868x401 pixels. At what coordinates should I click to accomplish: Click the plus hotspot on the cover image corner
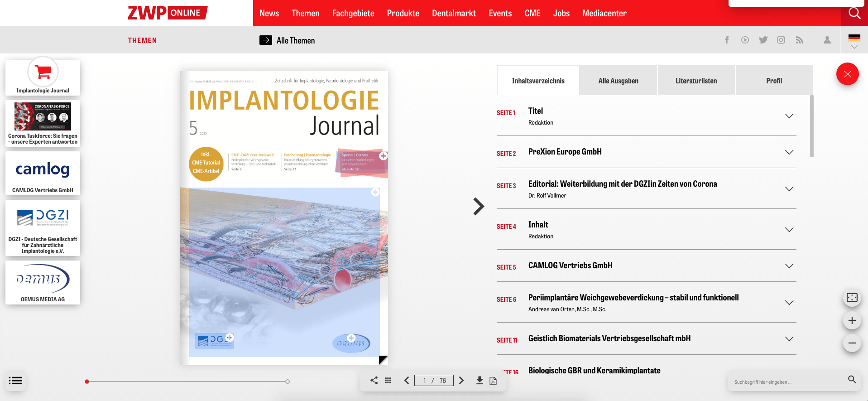pos(375,192)
